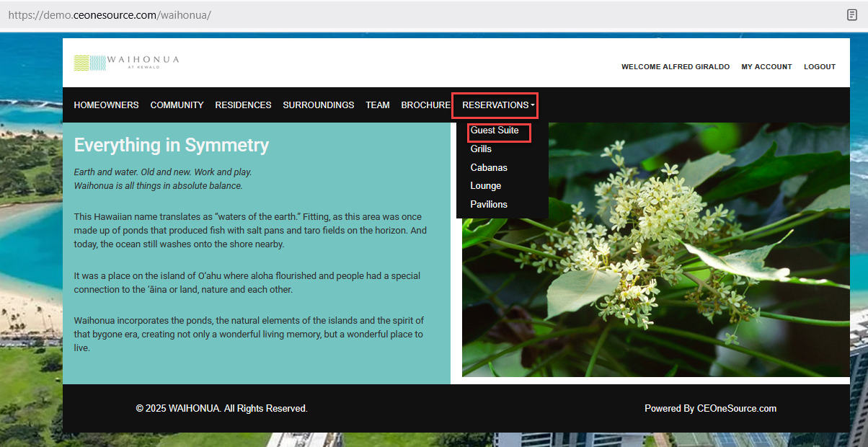Pick Lounge from the Reservations list
The width and height of the screenshot is (868, 447).
[485, 186]
